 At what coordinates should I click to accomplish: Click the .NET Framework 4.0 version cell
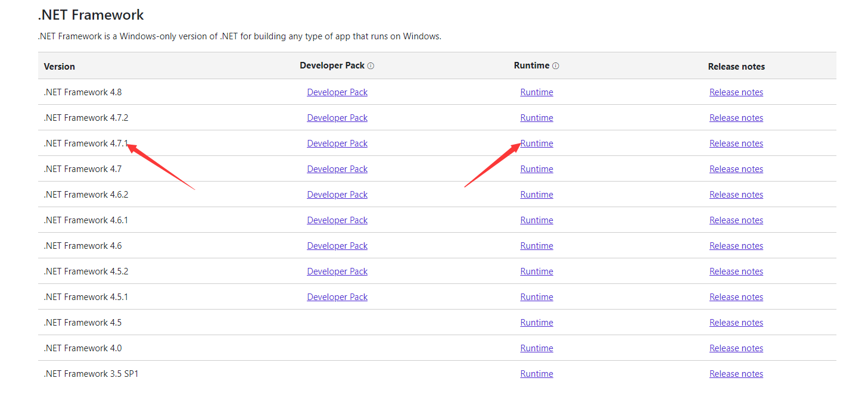click(83, 348)
